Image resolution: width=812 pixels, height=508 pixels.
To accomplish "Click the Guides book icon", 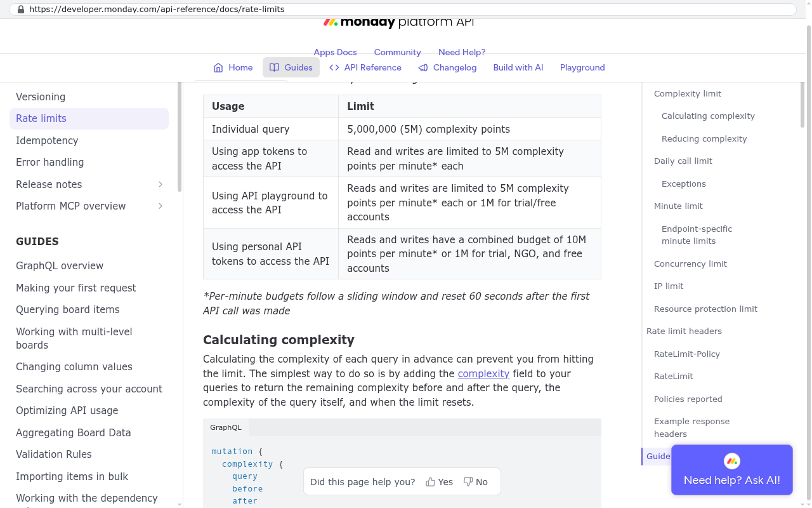I will [x=274, y=67].
